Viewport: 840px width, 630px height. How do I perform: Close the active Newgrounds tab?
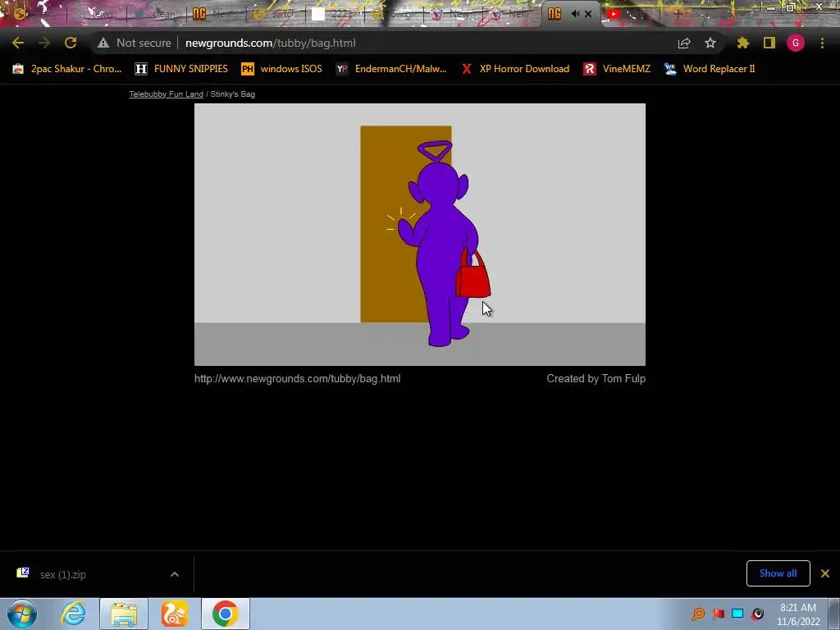coord(588,14)
